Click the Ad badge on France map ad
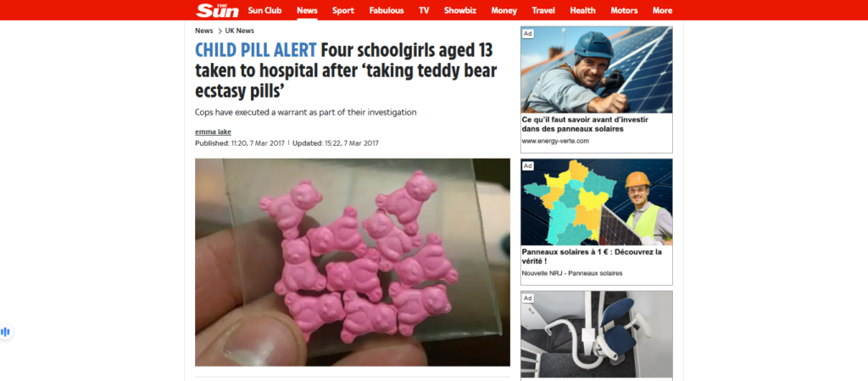The image size is (868, 381). (528, 166)
